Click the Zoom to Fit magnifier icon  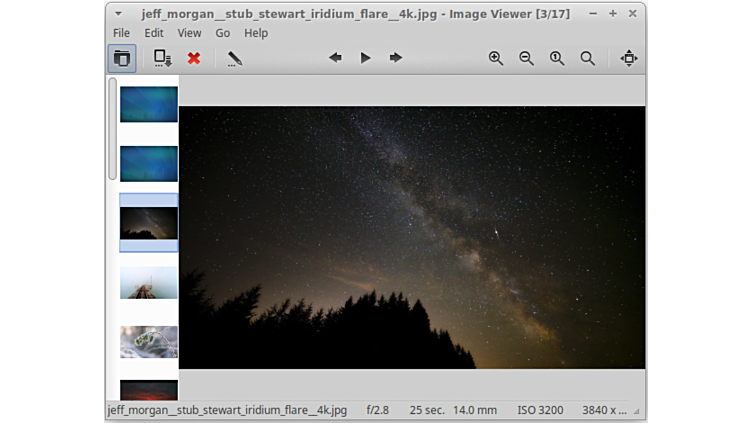(588, 58)
